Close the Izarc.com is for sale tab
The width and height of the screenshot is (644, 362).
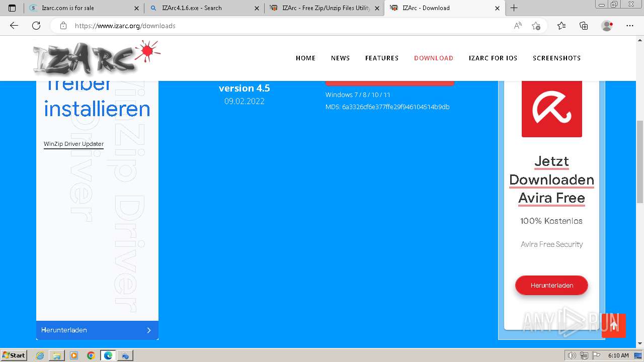[137, 8]
